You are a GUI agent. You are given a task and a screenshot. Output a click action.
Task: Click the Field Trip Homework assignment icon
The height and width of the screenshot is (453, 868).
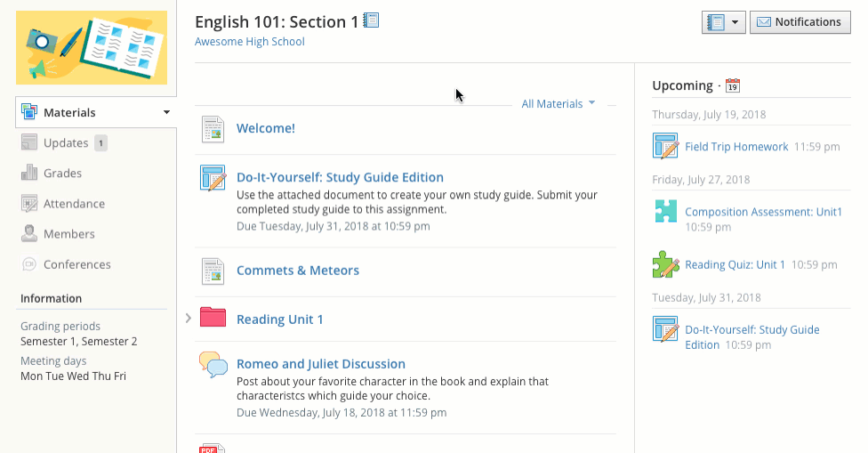point(665,146)
